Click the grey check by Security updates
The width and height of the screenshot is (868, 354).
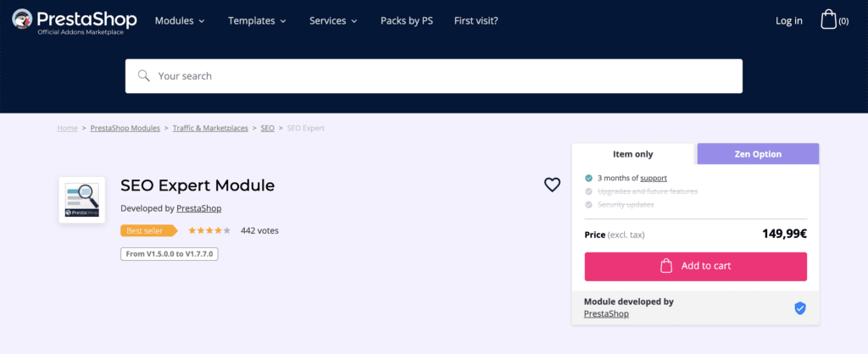pos(588,205)
